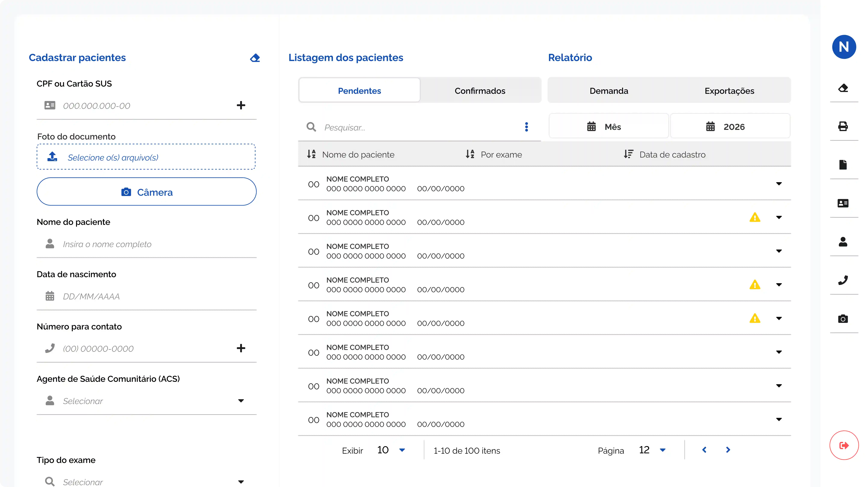Click the printer icon in right sidebar
This screenshot has height=487, width=868.
(843, 126)
